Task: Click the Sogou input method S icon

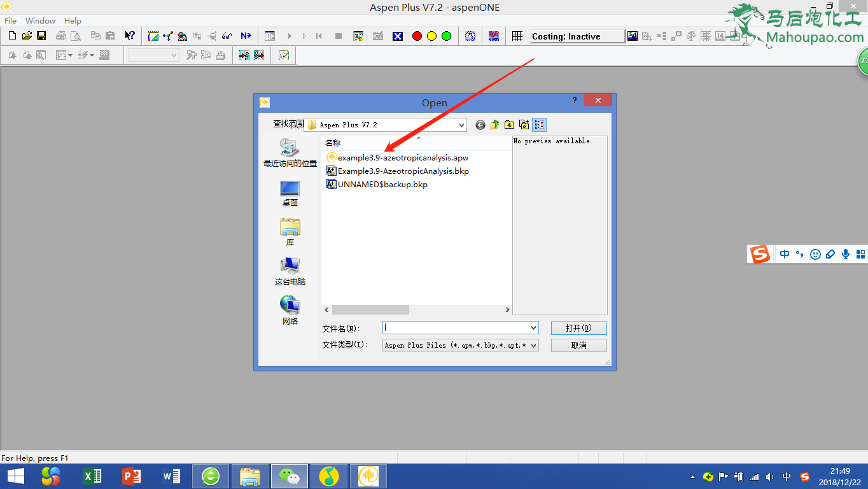Action: pyautogui.click(x=759, y=254)
